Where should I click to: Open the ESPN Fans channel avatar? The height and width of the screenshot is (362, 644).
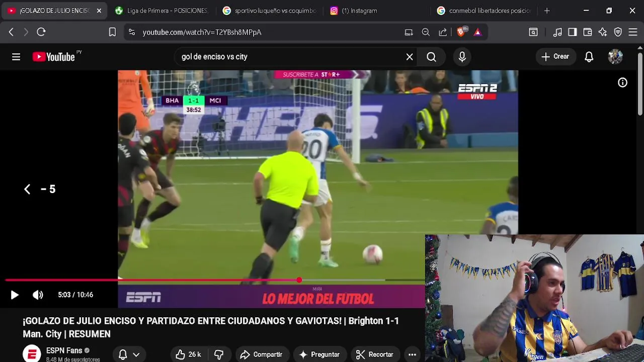point(32,353)
